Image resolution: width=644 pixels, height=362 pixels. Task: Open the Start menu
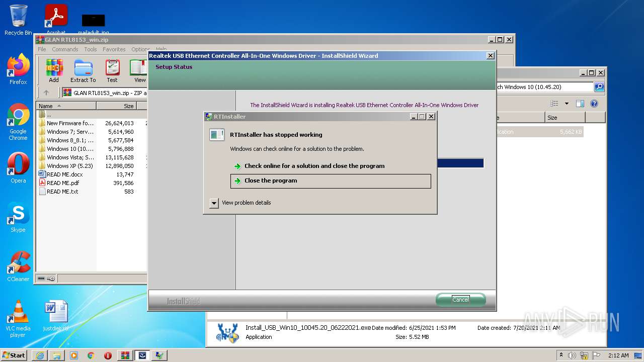click(x=14, y=355)
